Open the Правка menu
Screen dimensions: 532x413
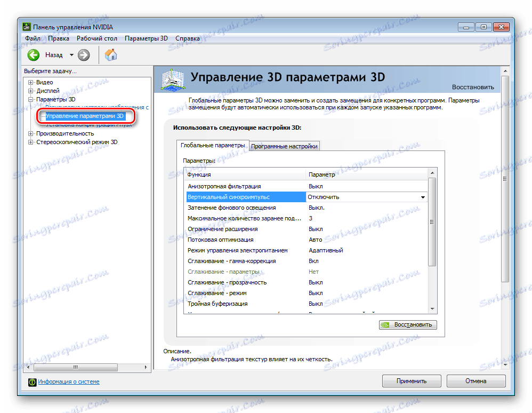click(x=58, y=38)
